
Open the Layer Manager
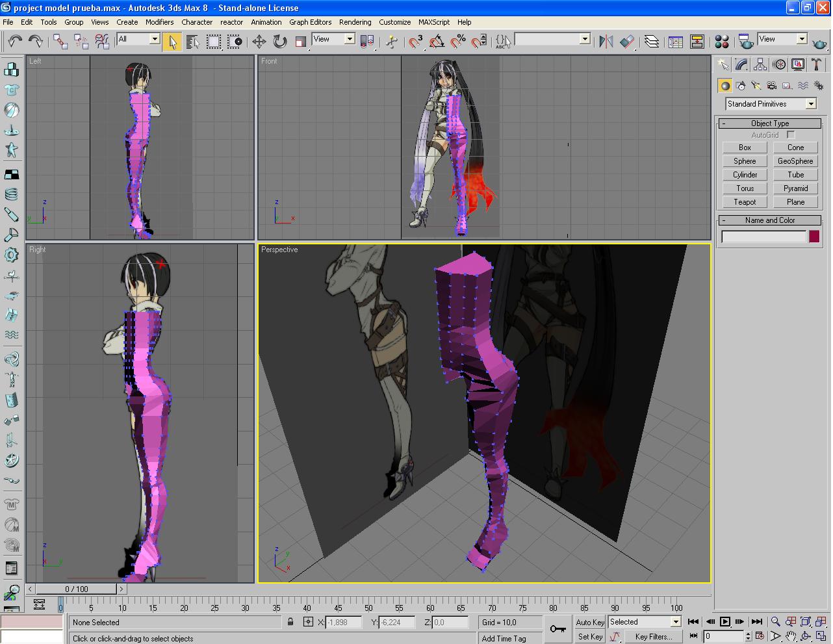pos(652,42)
